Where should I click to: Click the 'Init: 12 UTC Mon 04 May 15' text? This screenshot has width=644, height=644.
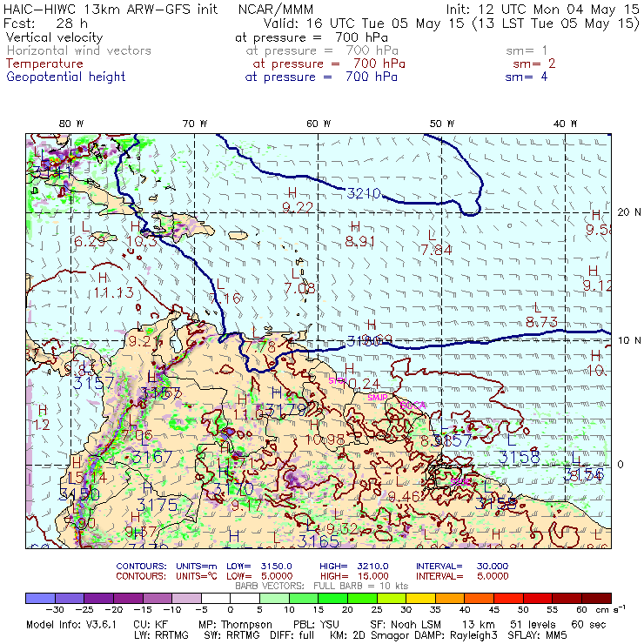point(542,9)
